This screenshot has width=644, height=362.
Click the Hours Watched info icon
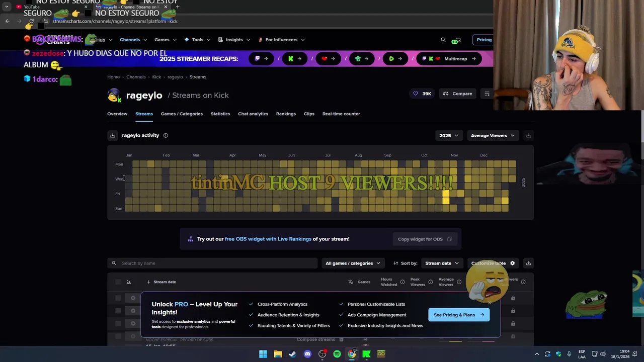403,282
